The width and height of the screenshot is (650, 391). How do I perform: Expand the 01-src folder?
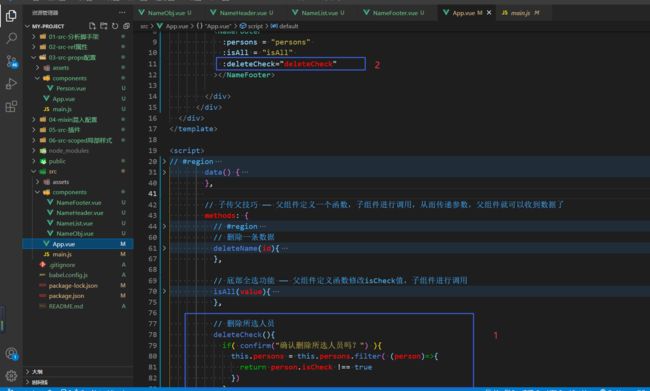pyautogui.click(x=34, y=36)
